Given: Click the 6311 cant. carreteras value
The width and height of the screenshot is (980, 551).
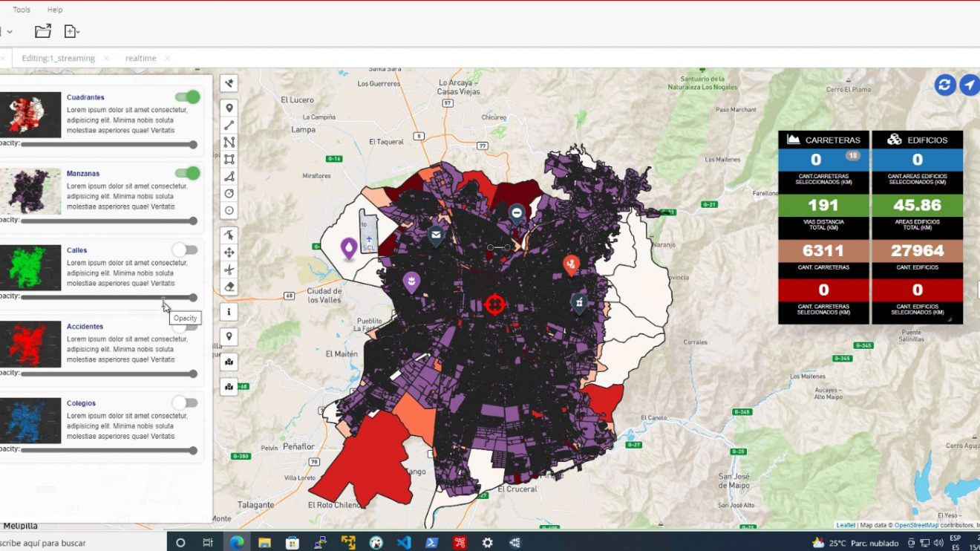Looking at the screenshot, I should tap(823, 251).
